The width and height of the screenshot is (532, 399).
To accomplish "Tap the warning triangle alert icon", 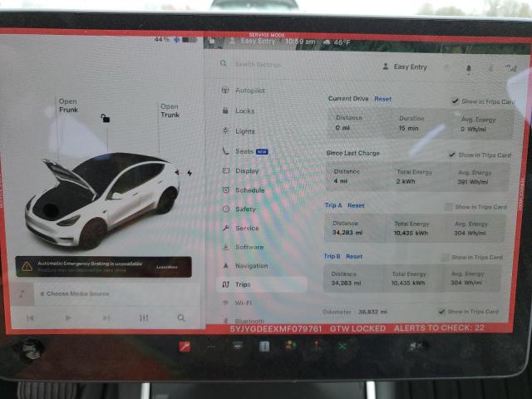I will point(27,266).
